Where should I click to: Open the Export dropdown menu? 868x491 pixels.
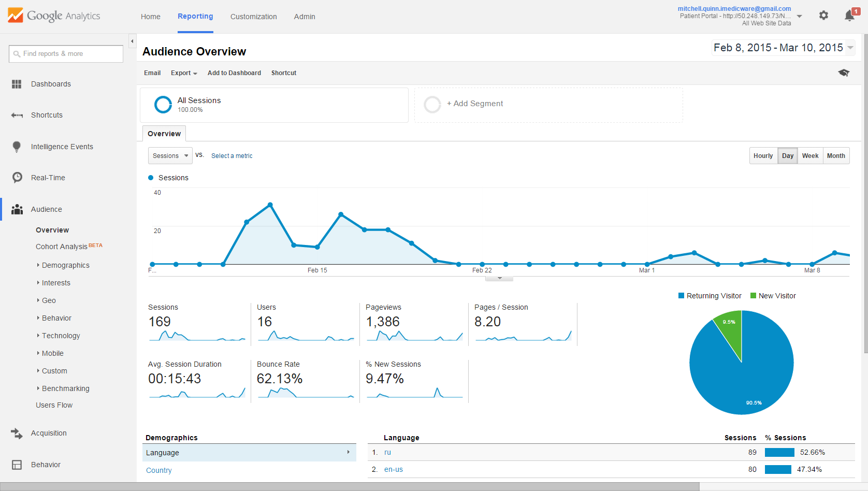point(184,73)
